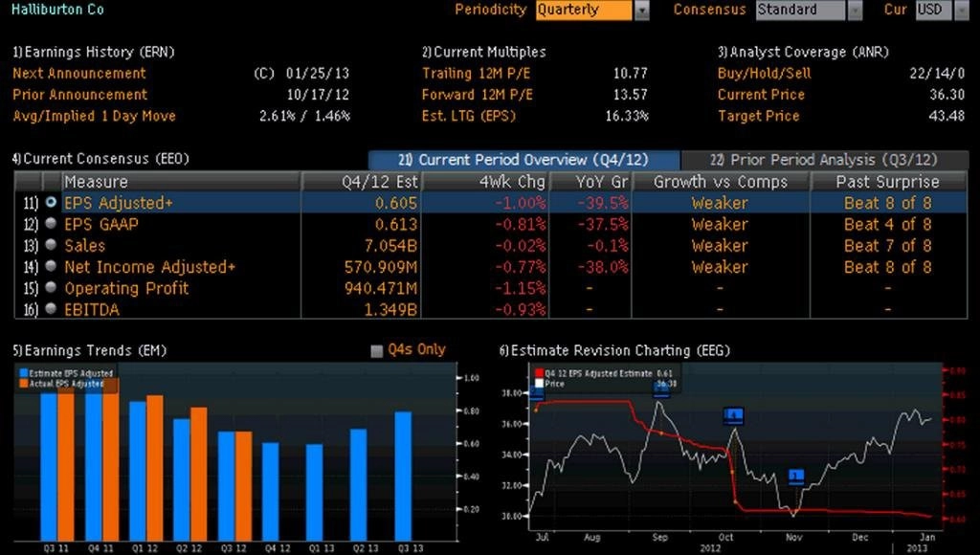Image resolution: width=980 pixels, height=555 pixels.
Task: Click the Sales 'Beat 7 of 8' cell
Action: click(x=888, y=246)
